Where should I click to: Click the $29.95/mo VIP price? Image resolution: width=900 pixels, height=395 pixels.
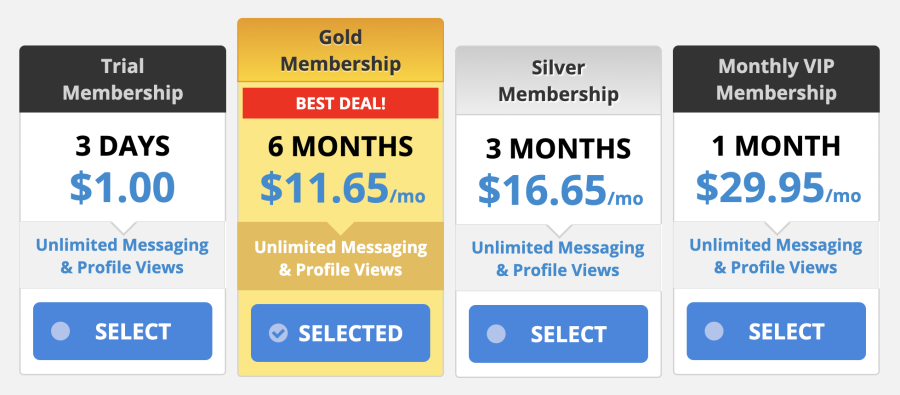click(x=778, y=188)
